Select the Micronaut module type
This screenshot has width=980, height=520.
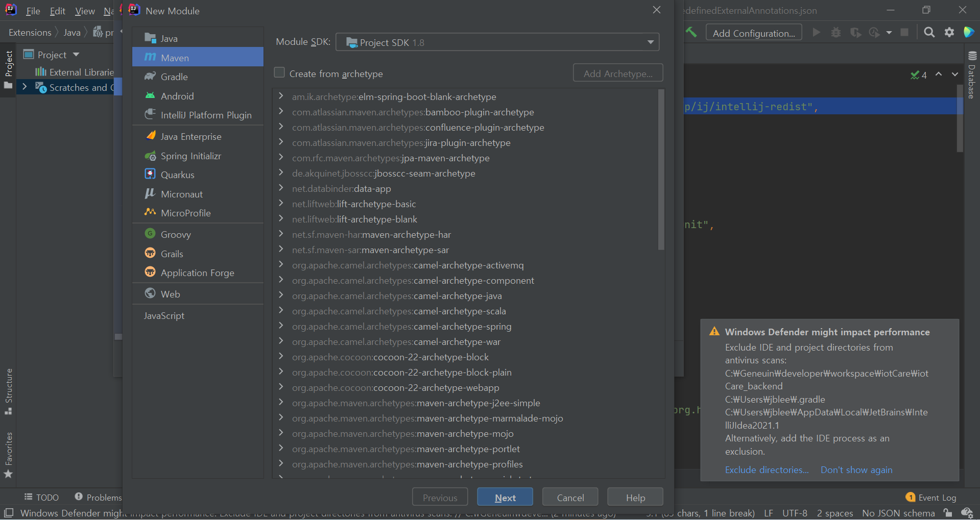198,194
